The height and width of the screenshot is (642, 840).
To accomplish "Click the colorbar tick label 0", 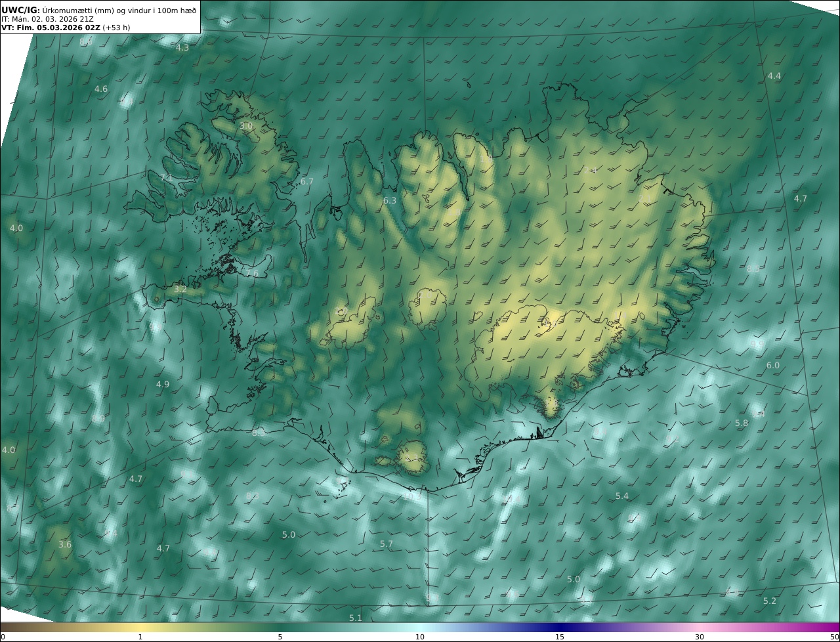I will coord(3,637).
